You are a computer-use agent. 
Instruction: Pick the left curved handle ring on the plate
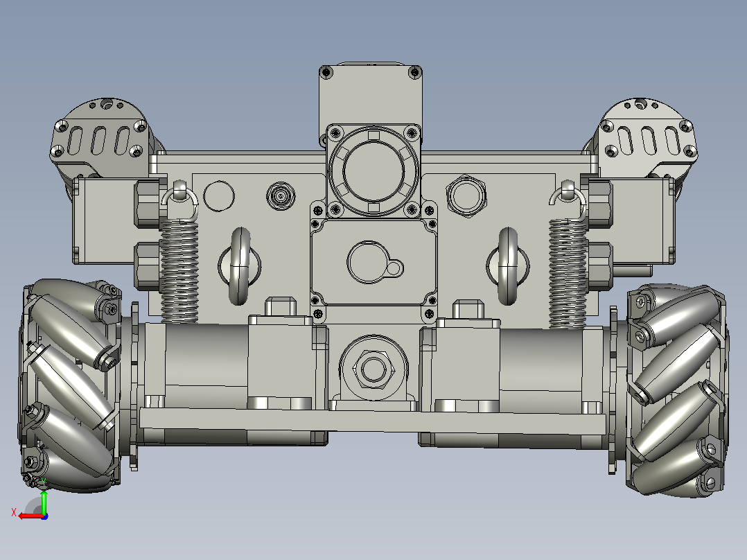click(240, 266)
